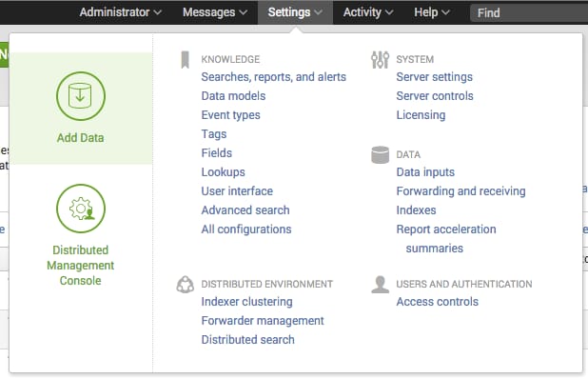Viewport: 588px width, 379px height.
Task: Open the Fields settings page
Action: pos(216,153)
